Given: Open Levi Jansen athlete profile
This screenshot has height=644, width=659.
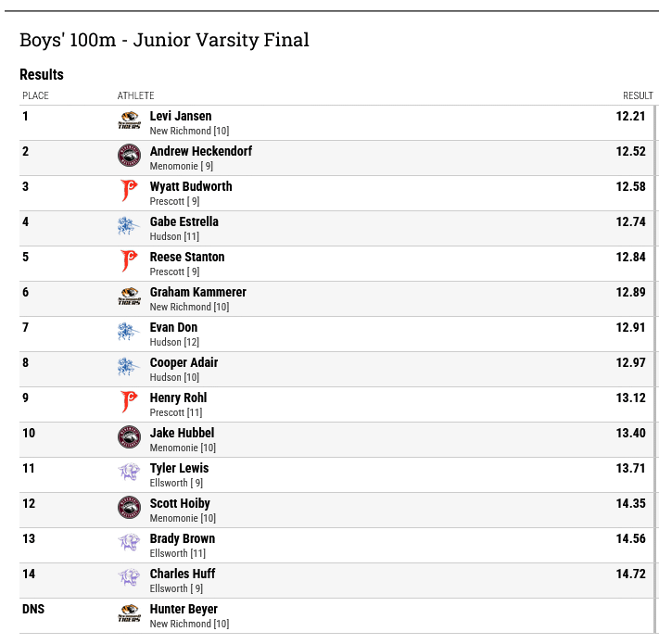Looking at the screenshot, I should pyautogui.click(x=181, y=117).
